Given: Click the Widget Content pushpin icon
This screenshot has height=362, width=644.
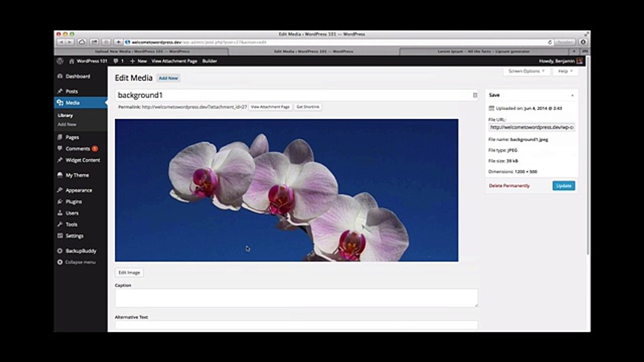Looking at the screenshot, I should tap(60, 160).
